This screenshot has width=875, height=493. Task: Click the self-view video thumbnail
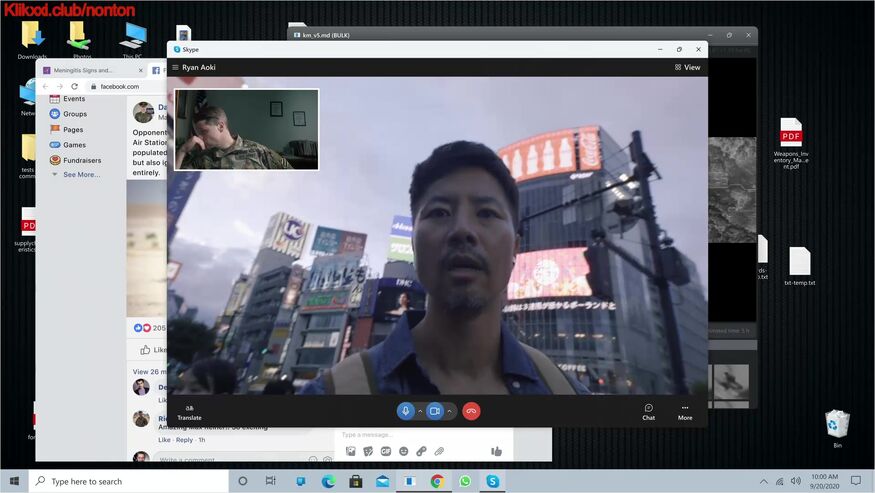point(246,129)
